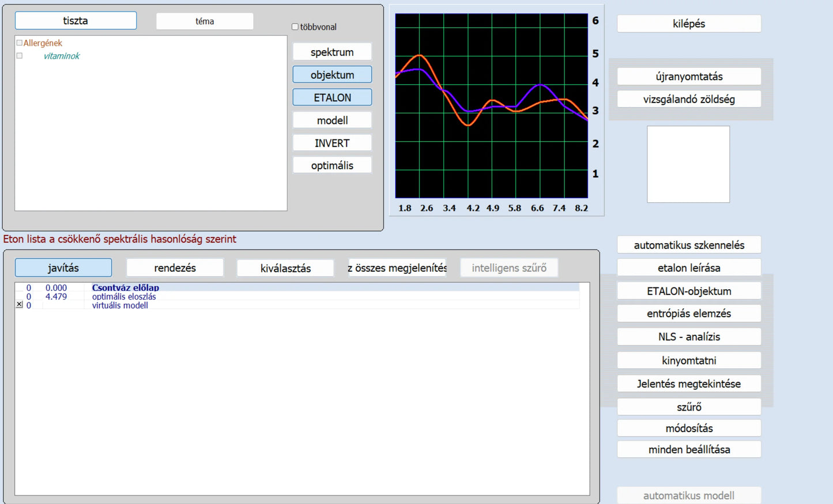The height and width of the screenshot is (504, 833).
Task: Select the Csontváz előlap list row
Action: coord(125,287)
